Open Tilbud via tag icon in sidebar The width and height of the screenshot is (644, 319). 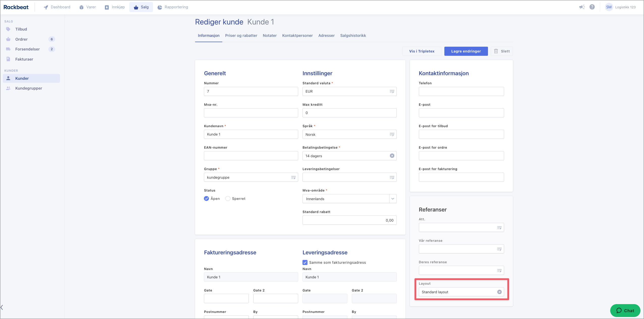[8, 29]
